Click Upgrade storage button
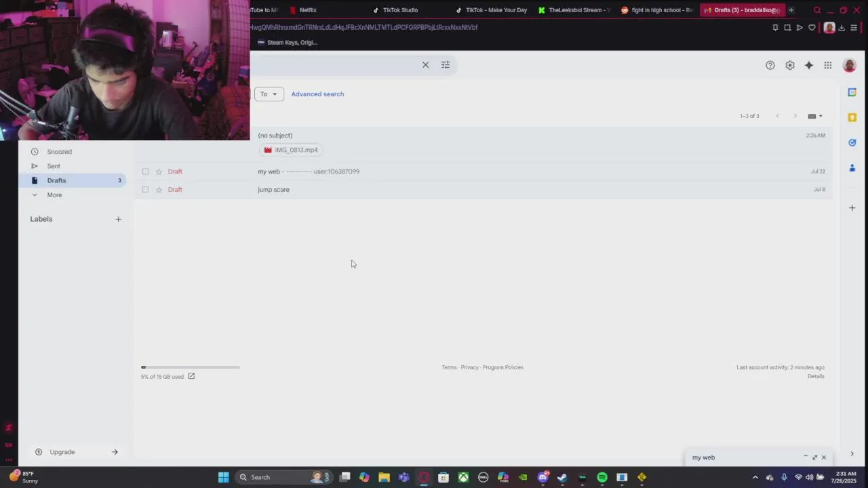 (x=76, y=452)
